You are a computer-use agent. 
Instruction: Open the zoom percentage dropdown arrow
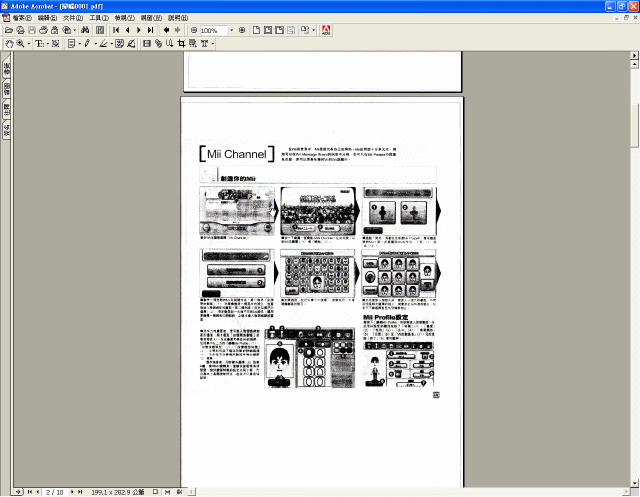click(x=231, y=30)
